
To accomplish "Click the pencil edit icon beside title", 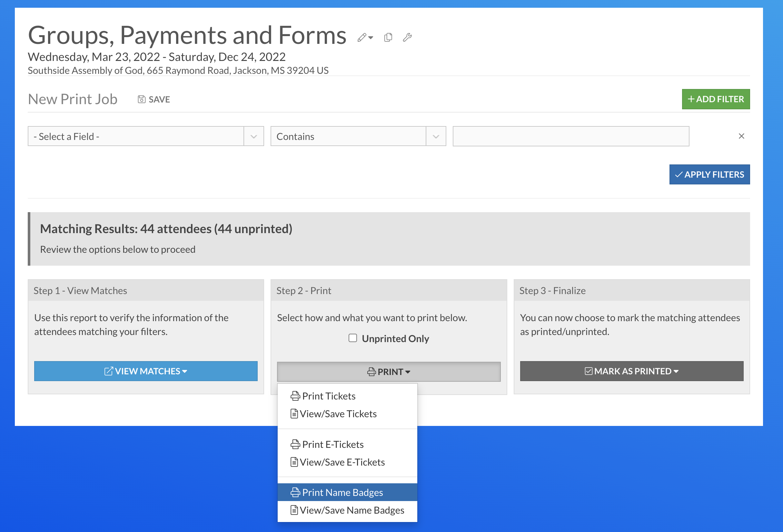I will [362, 37].
